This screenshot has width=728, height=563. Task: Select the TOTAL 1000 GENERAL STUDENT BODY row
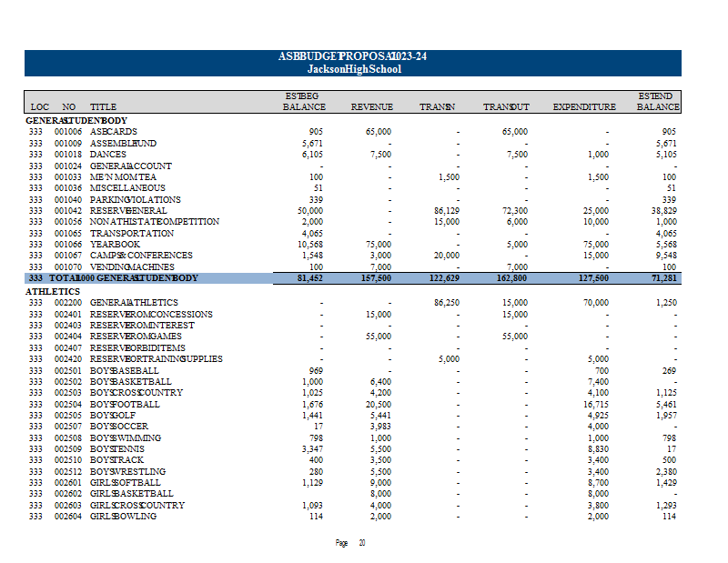point(353,278)
